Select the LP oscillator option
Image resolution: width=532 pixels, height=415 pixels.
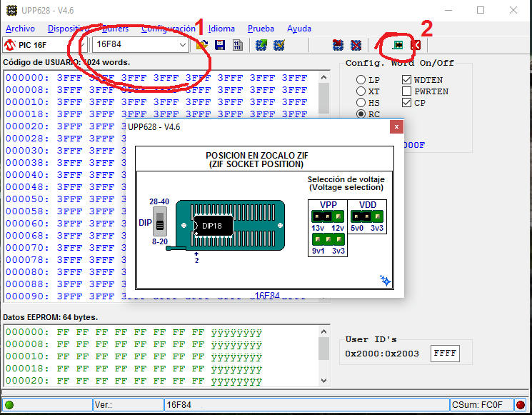coord(361,80)
